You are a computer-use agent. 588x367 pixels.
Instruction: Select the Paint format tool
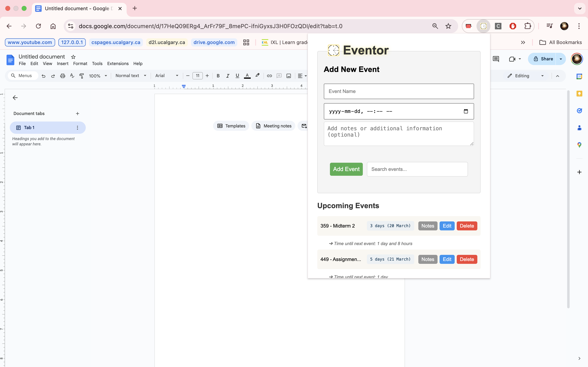click(82, 76)
